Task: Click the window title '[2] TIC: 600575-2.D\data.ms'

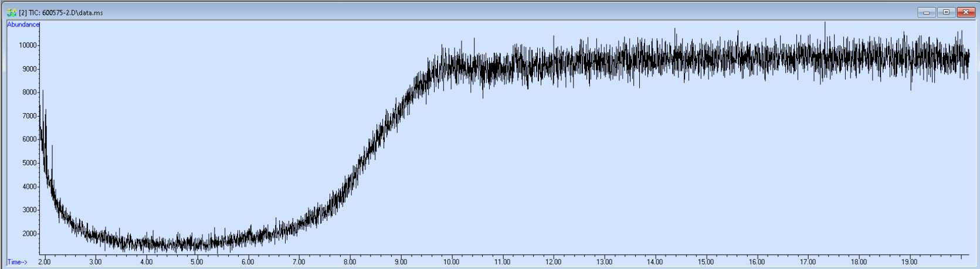Action: (x=61, y=13)
